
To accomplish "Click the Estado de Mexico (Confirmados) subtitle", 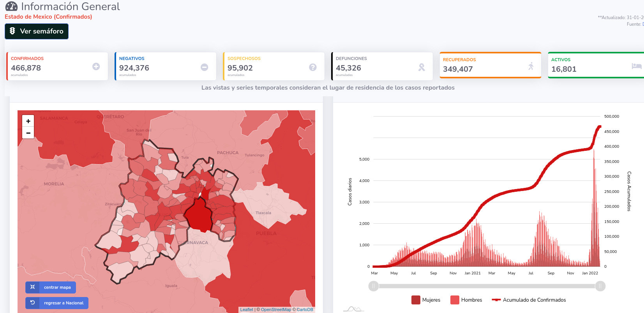I will pos(48,17).
